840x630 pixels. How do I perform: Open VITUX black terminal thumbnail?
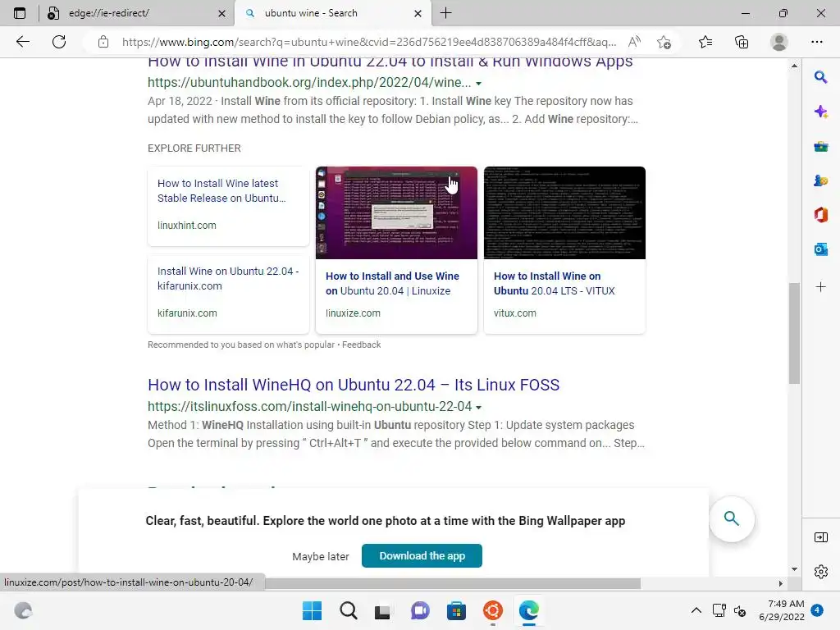[x=564, y=212]
